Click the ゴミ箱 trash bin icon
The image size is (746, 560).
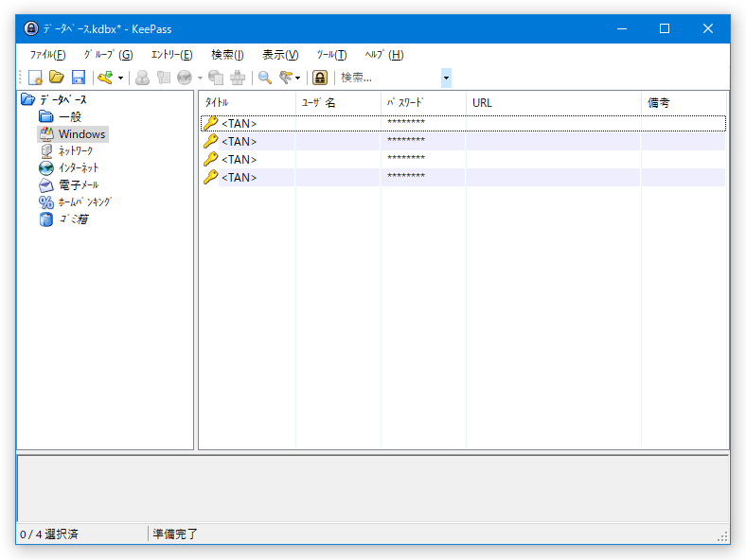46,219
